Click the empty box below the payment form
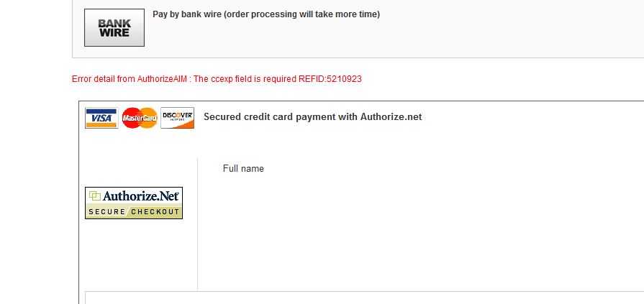The height and width of the screenshot is (304, 644). click(360, 298)
